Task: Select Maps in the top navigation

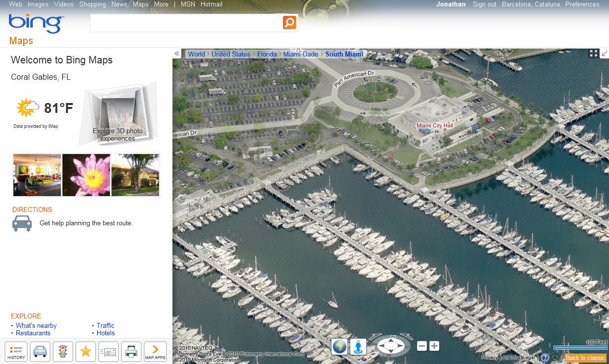Action: pyautogui.click(x=141, y=4)
